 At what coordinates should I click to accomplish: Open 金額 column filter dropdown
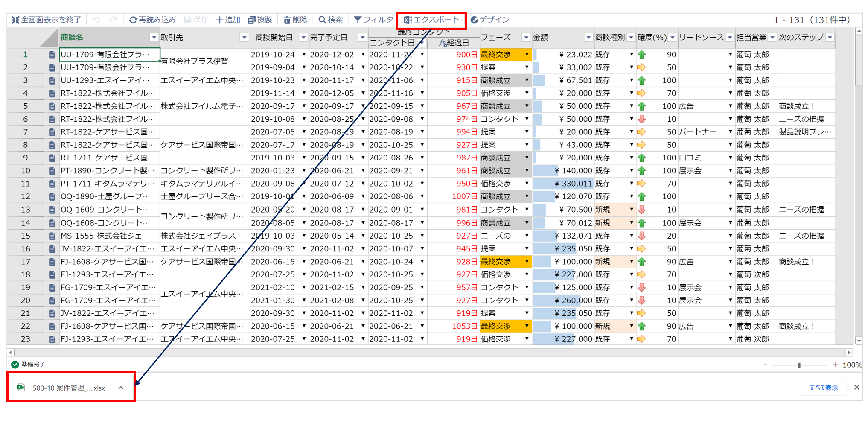pos(588,38)
